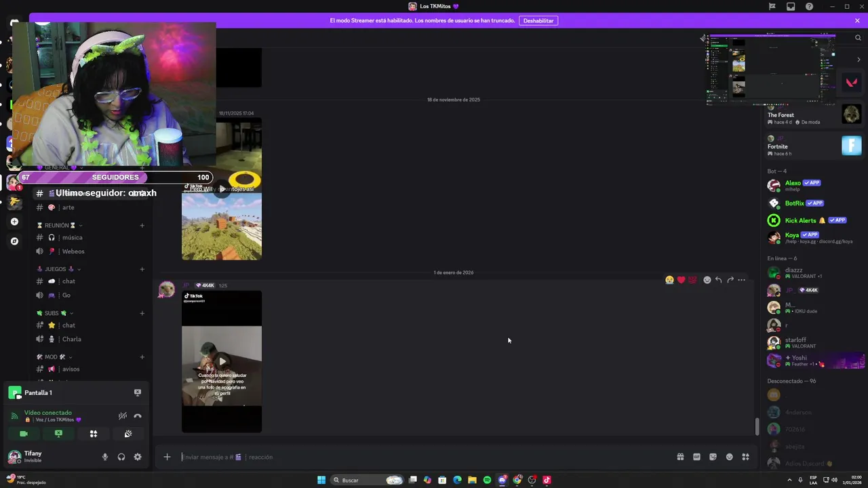This screenshot has height=488, width=868.
Task: Join the Webeos voice channel
Action: [x=90, y=251]
